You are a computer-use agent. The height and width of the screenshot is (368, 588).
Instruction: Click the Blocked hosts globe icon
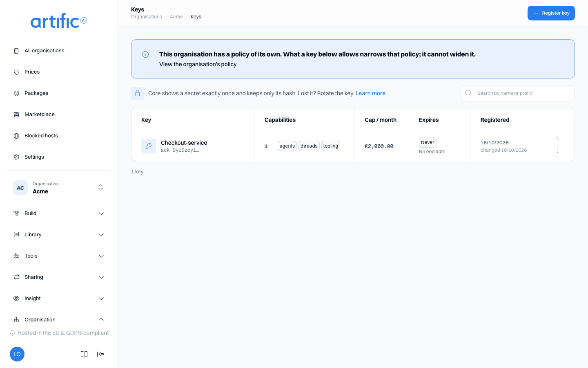coord(16,136)
